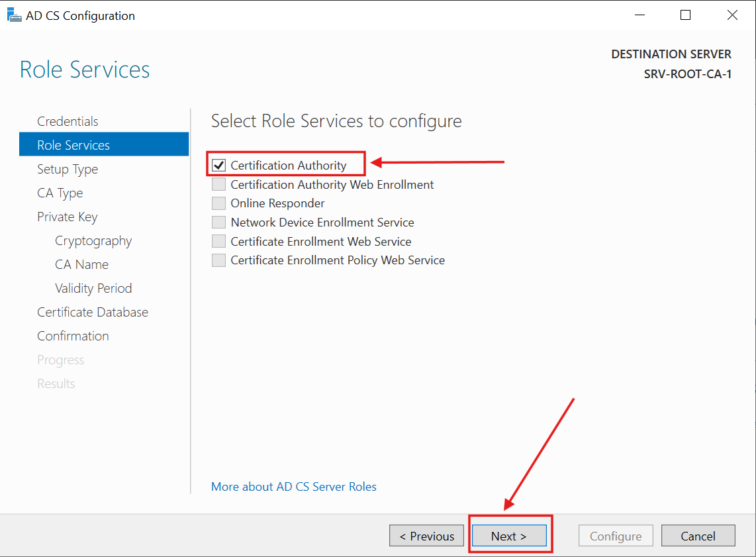Enable Certification Authority Web Enrollment
Viewport: 756px width, 557px height.
(x=218, y=184)
